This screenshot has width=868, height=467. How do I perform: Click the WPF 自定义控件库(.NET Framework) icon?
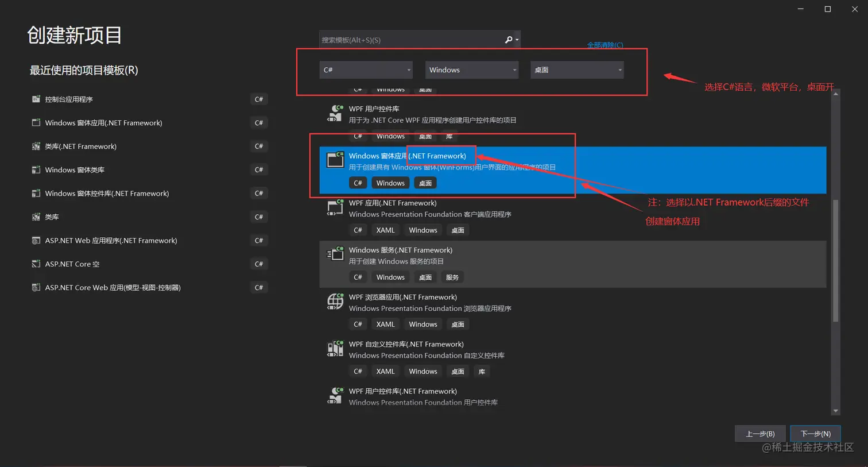click(335, 348)
